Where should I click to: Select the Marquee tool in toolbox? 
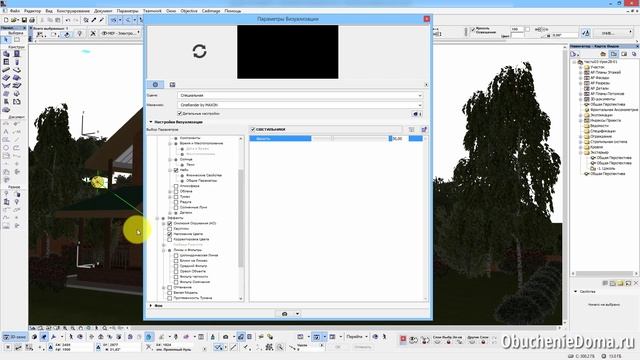pos(17,40)
